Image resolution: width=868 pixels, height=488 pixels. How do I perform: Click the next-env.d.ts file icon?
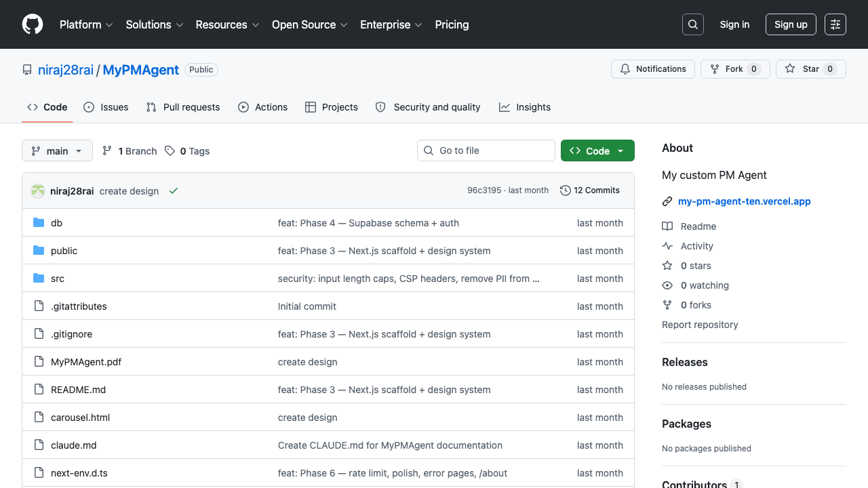click(x=39, y=473)
